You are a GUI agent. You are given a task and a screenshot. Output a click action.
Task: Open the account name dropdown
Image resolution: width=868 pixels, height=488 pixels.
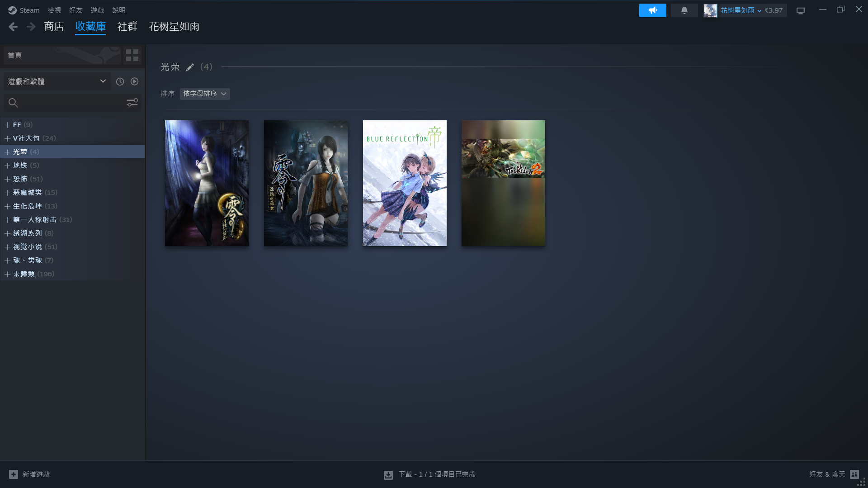click(741, 10)
